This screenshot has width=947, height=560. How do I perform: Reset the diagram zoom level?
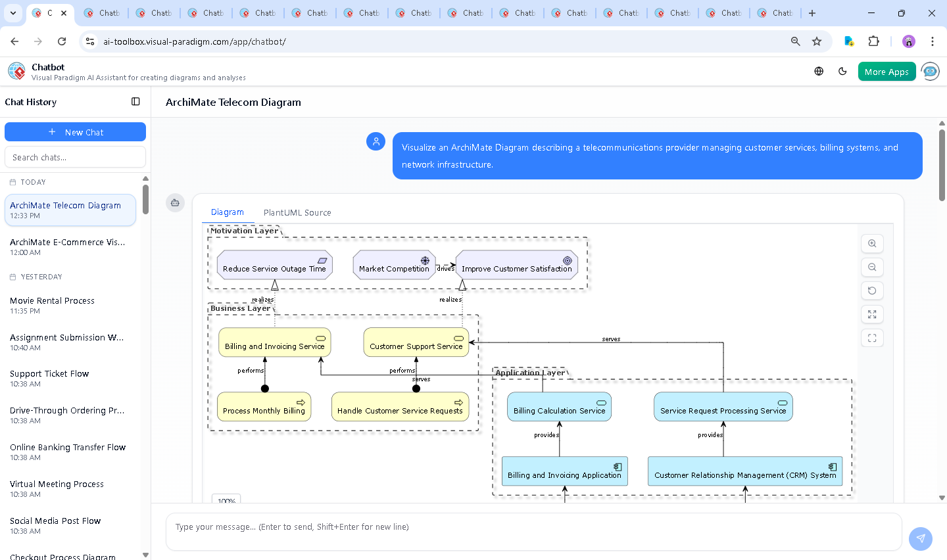tap(872, 291)
